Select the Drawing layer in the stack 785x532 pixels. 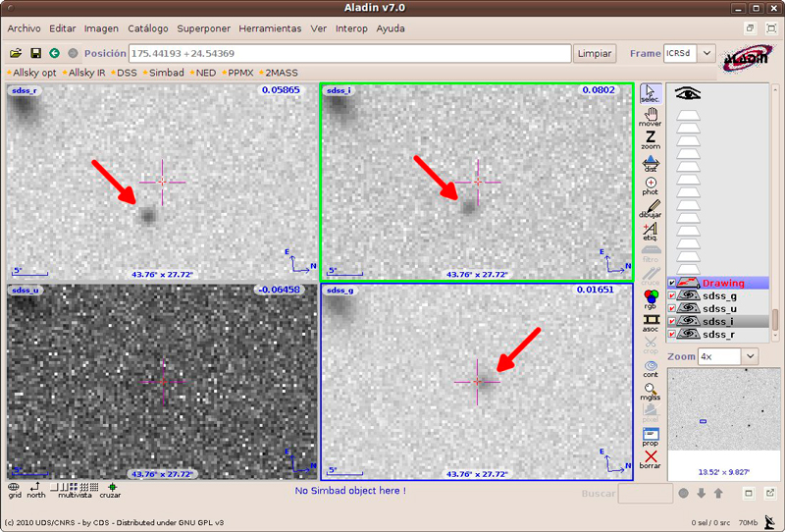(x=723, y=283)
